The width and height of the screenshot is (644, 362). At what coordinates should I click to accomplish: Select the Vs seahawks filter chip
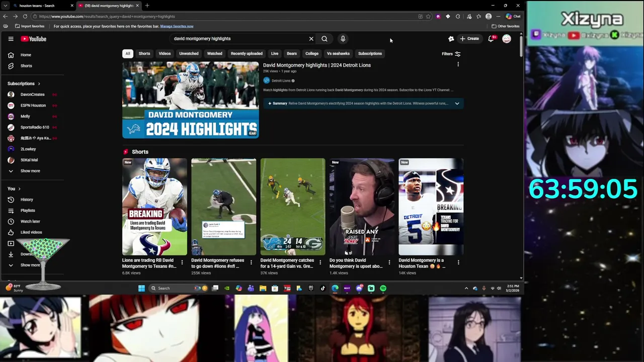[338, 53]
